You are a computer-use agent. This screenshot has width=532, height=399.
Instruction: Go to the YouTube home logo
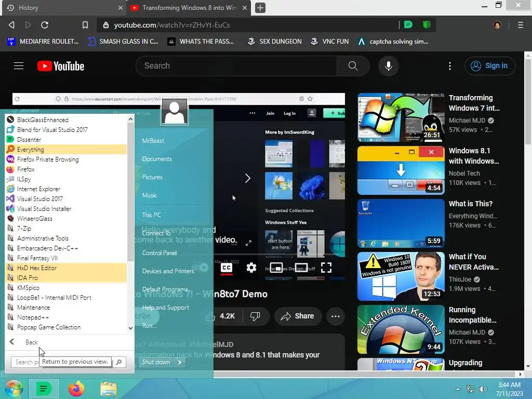pyautogui.click(x=61, y=66)
